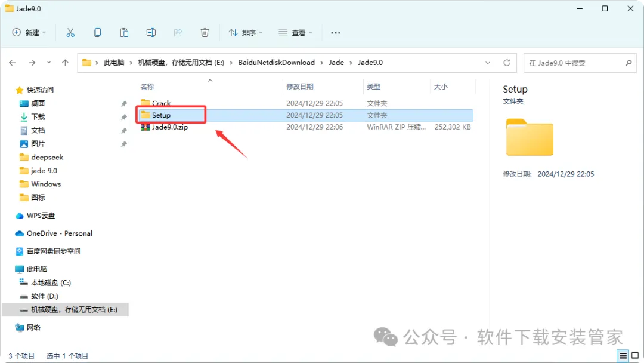Open the Windows folder in sidebar

coord(45,184)
